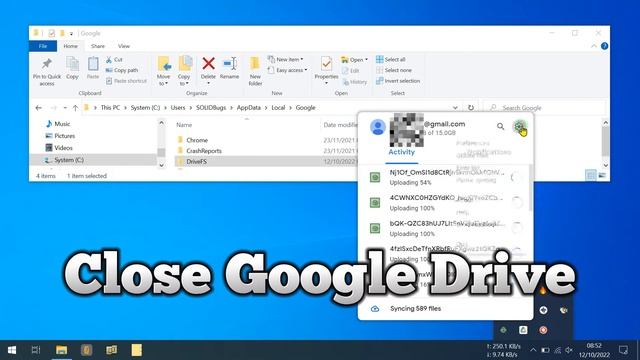
Task: Go back in Explorer navigation
Action: pyautogui.click(x=38, y=108)
